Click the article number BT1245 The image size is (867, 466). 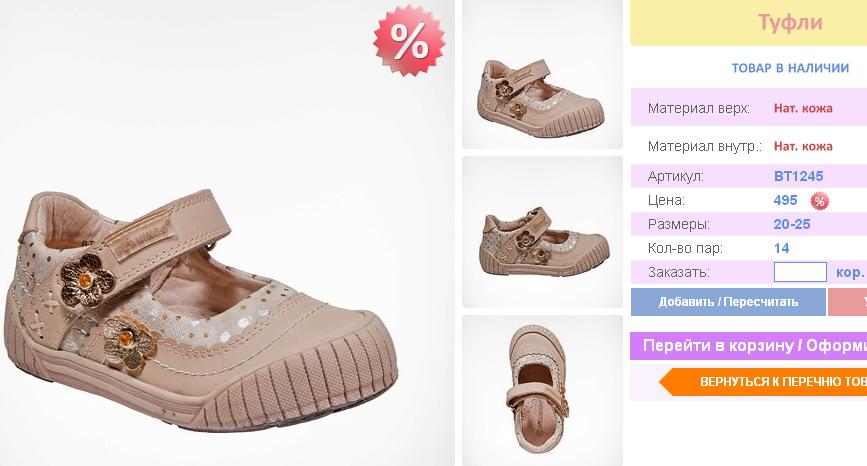coord(798,176)
